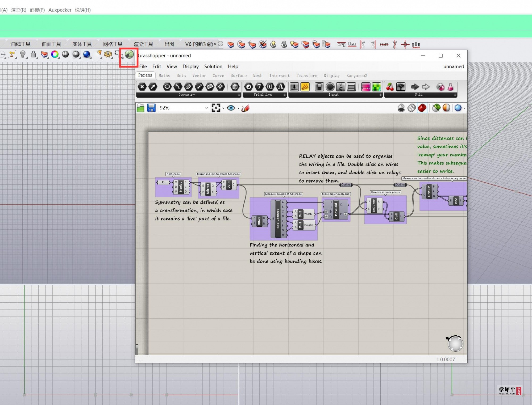Screen dimensions: 532x405
Task: Select the Value List input icon
Action: pos(351,87)
